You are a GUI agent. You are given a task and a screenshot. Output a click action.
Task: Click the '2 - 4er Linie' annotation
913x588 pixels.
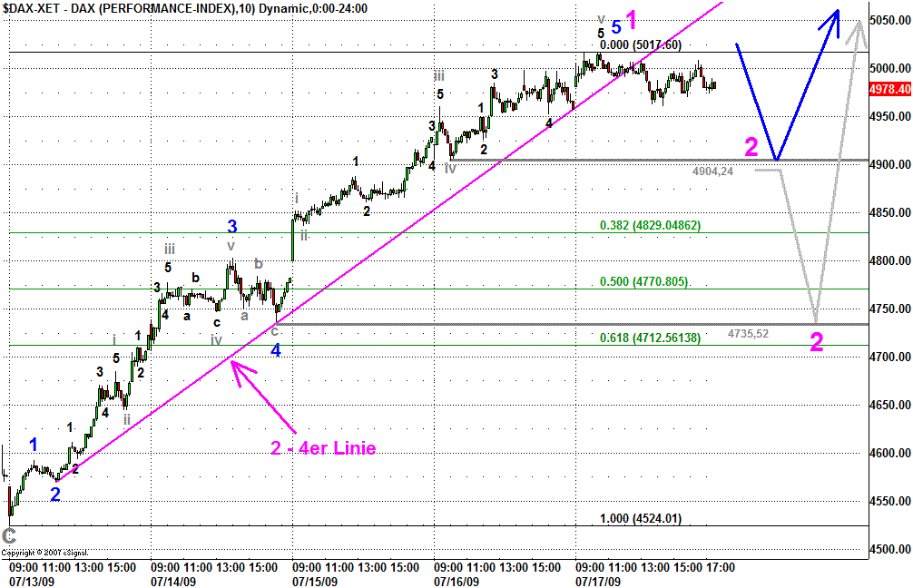tap(322, 448)
